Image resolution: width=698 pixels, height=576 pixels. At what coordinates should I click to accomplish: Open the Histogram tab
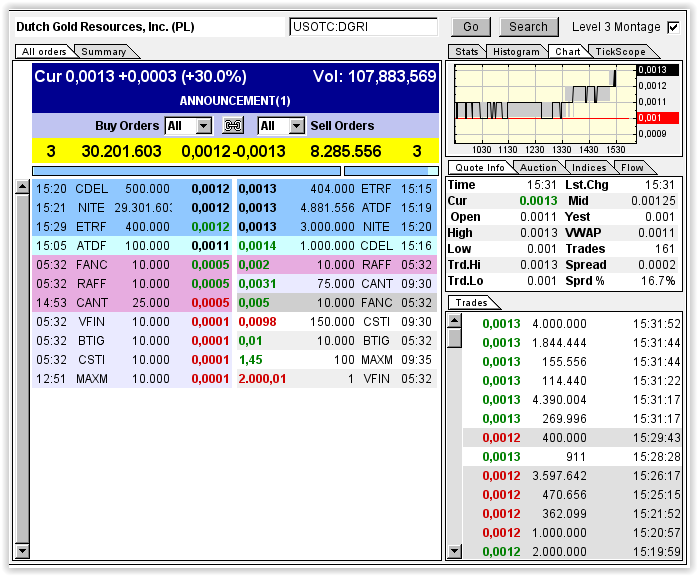click(x=517, y=51)
